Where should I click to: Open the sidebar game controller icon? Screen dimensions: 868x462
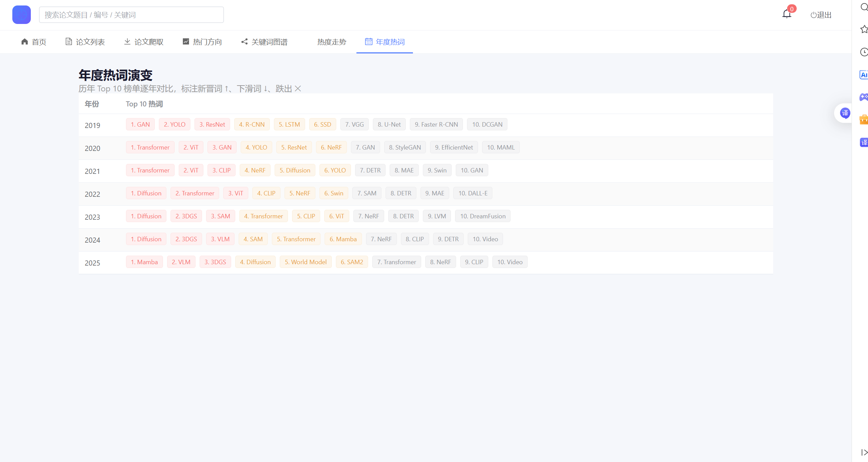point(864,97)
